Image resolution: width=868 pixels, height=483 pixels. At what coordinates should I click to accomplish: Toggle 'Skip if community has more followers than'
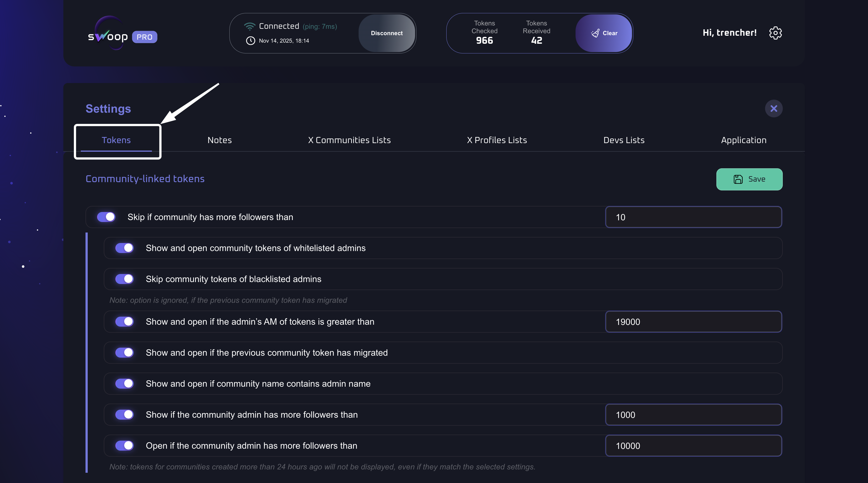(106, 217)
